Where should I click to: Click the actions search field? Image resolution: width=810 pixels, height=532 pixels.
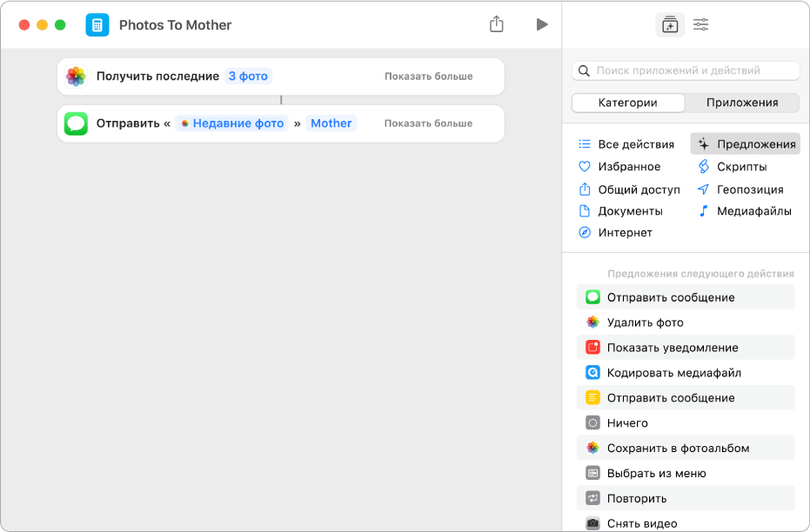(x=686, y=70)
